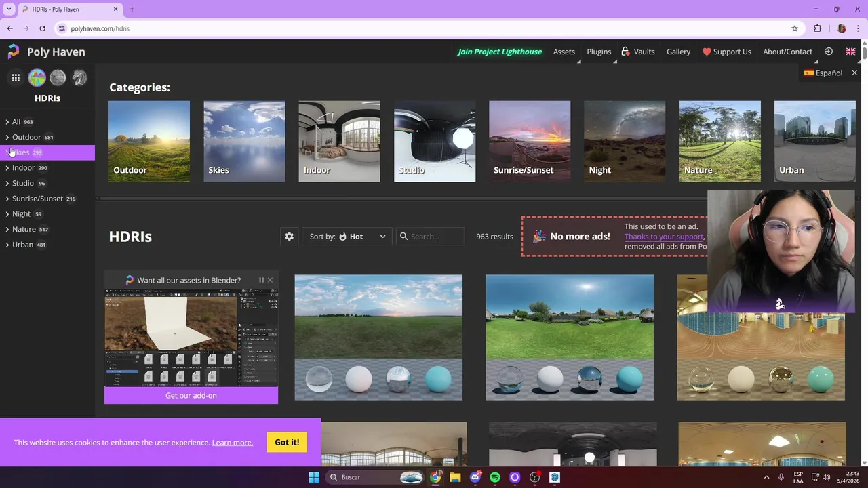Open the advanced filter settings gear
Viewport: 868px width, 488px height.
(290, 237)
